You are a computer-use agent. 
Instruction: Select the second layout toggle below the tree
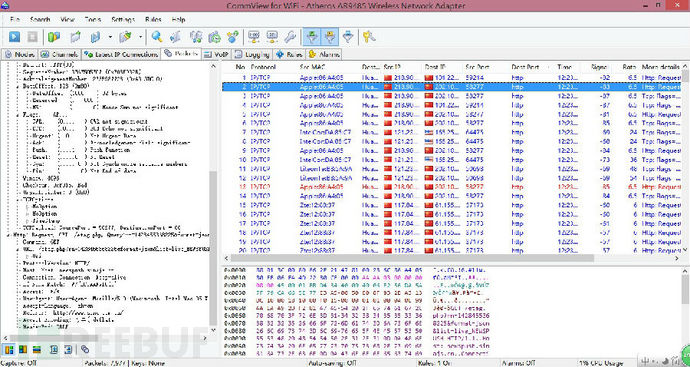coord(23,349)
